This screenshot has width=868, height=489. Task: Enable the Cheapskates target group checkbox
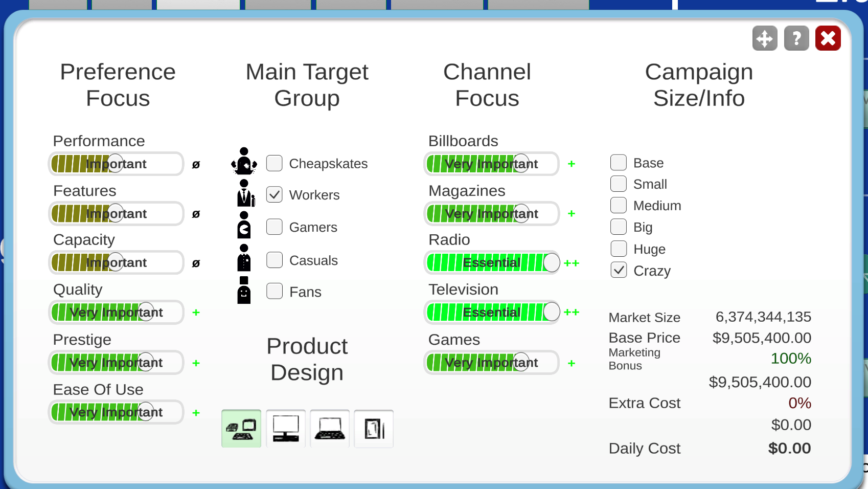pos(275,163)
